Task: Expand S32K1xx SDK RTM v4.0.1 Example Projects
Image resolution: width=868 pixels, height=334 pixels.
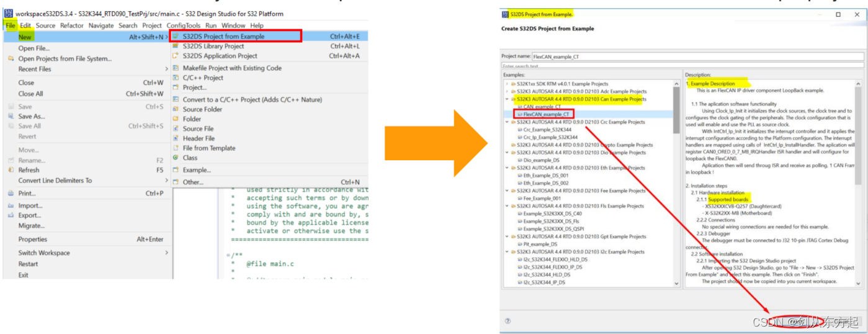Action: click(506, 83)
